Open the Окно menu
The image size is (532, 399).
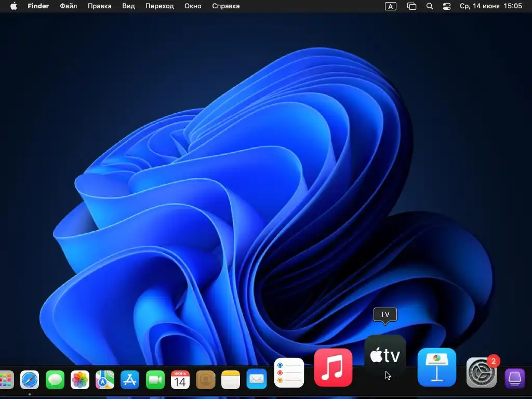click(x=193, y=6)
